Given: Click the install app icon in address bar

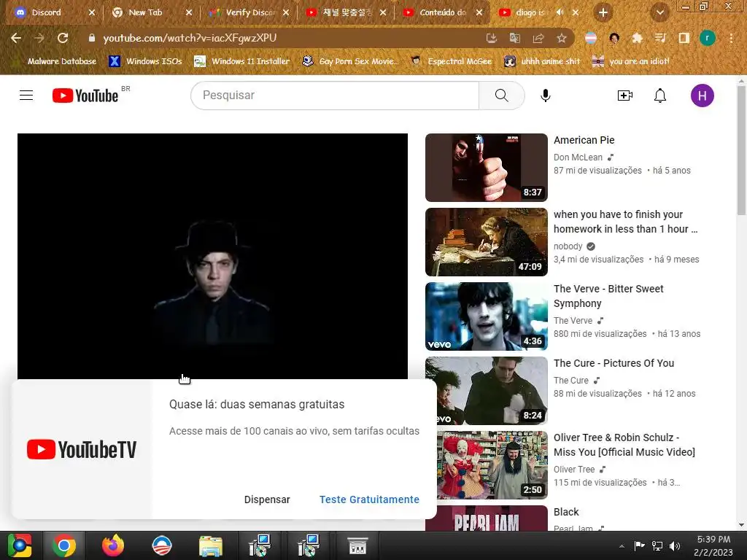Looking at the screenshot, I should coord(492,38).
